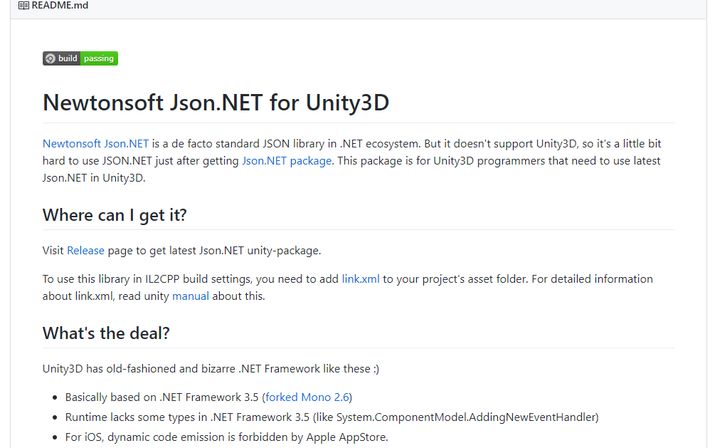This screenshot has width=720, height=448.
Task: Open the link.xml file link
Action: tap(360, 279)
